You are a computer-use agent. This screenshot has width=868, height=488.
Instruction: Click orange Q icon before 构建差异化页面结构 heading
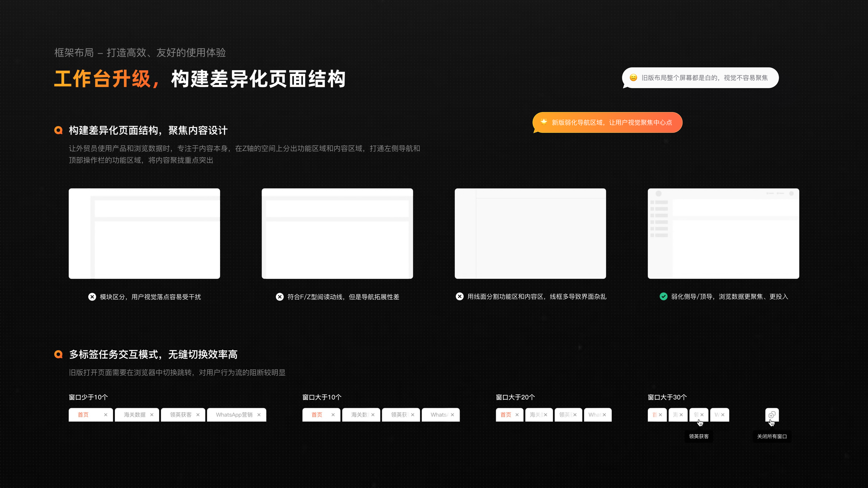click(x=59, y=130)
